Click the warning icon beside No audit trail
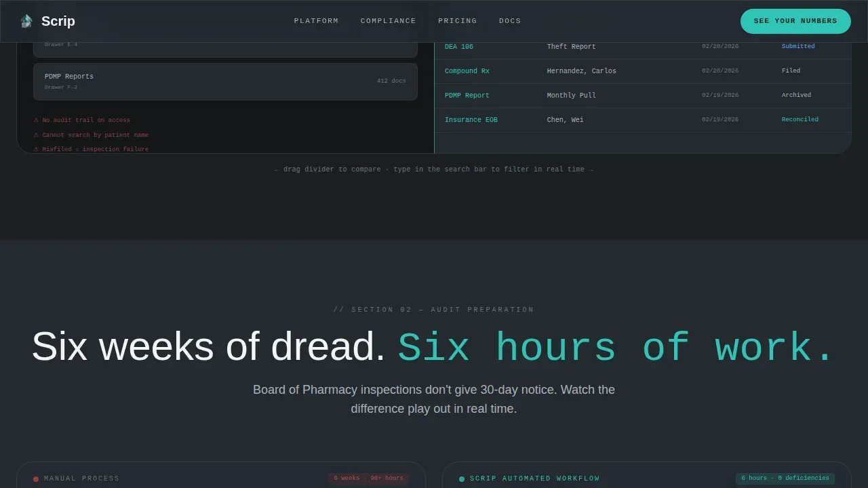Viewport: 868px width, 488px height. 37,120
